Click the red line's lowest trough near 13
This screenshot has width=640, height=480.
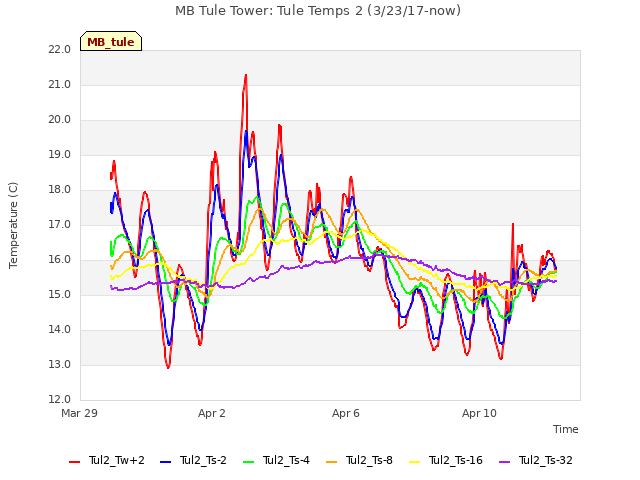[168, 367]
